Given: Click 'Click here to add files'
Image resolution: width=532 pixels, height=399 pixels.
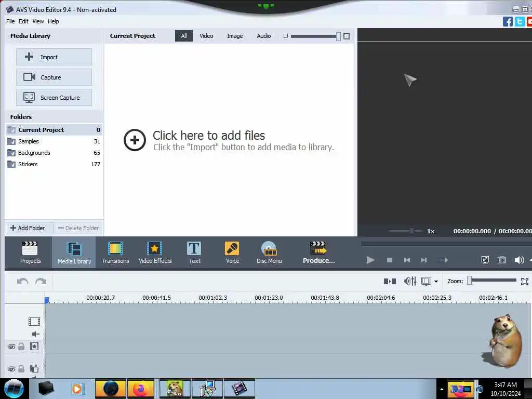Looking at the screenshot, I should coord(209,136).
